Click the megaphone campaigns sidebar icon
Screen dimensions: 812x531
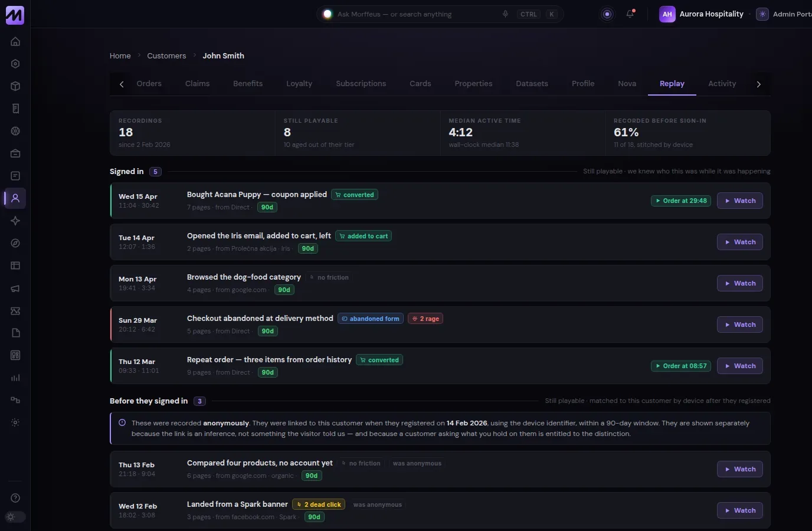(x=15, y=288)
